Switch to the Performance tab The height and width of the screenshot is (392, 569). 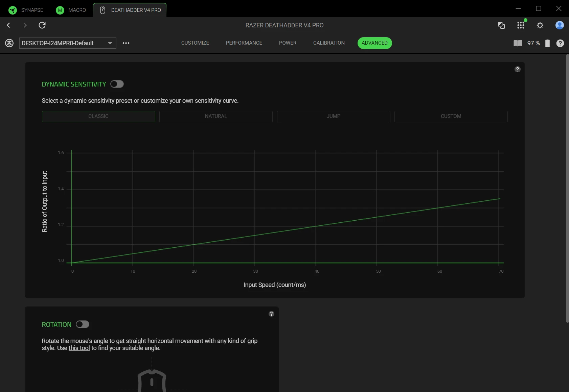(244, 43)
